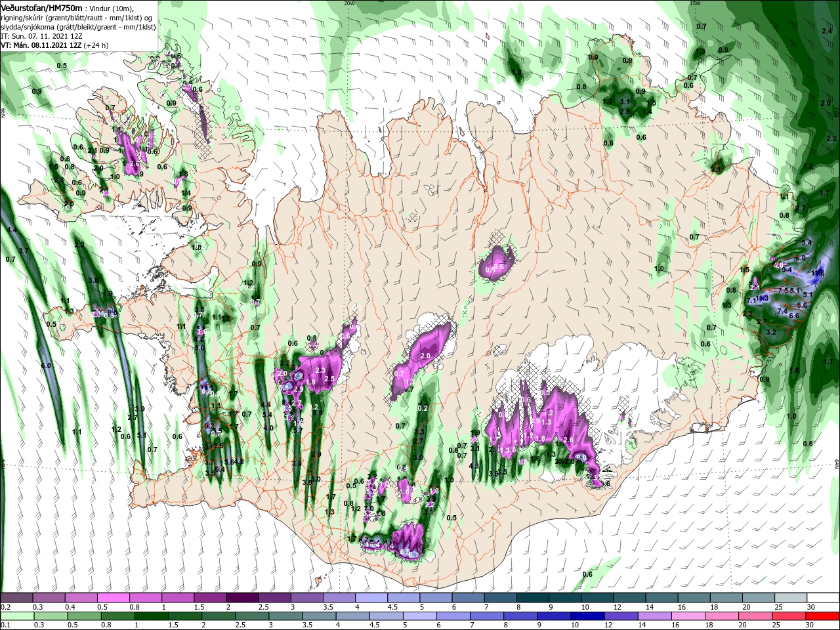
Task: Click the 'rigning/skúrir' legend description line
Action: pos(77,17)
